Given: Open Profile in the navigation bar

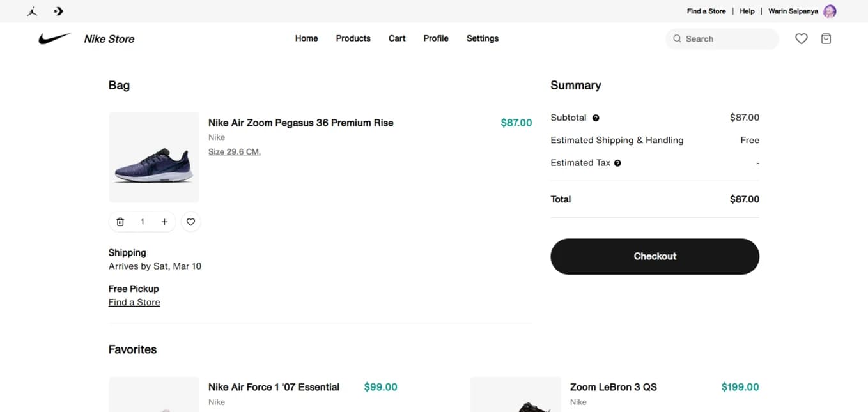Looking at the screenshot, I should (436, 38).
